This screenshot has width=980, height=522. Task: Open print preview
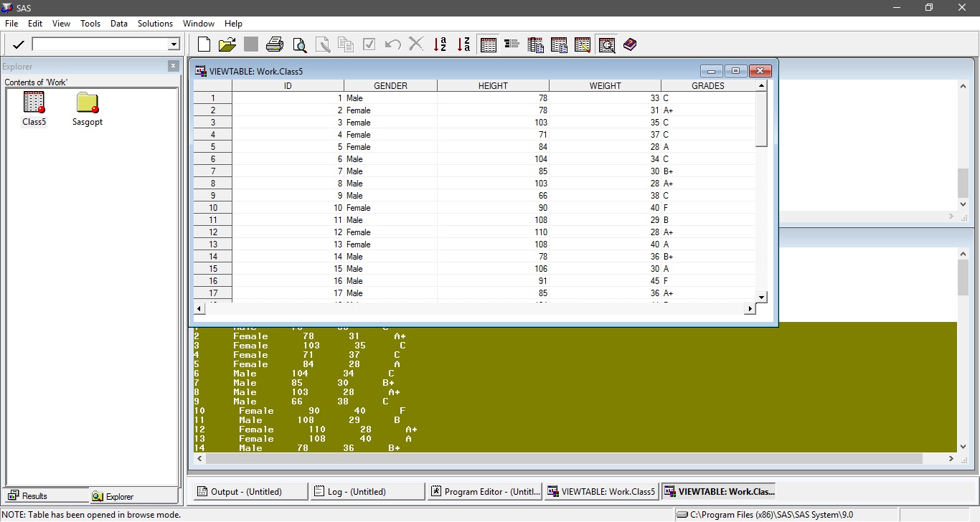[x=299, y=44]
